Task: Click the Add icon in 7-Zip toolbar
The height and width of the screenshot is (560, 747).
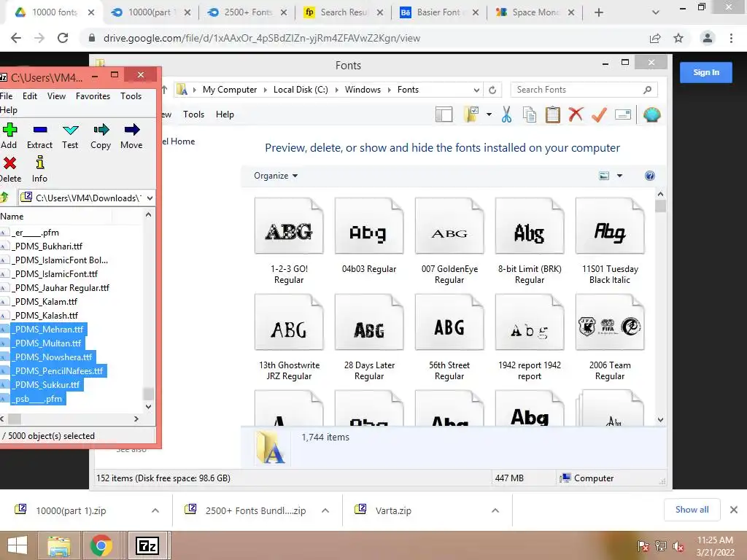Action: (x=9, y=130)
